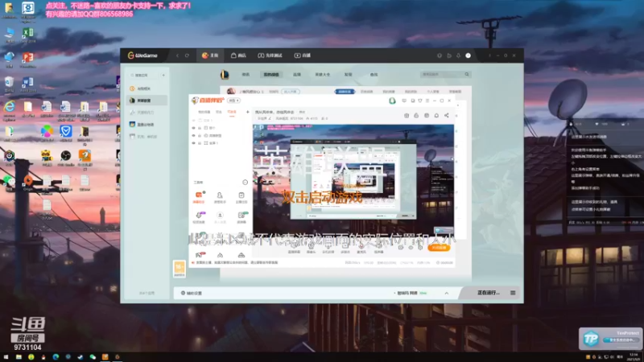Open the menu next to the running button
644x362 pixels.
[x=513, y=293]
